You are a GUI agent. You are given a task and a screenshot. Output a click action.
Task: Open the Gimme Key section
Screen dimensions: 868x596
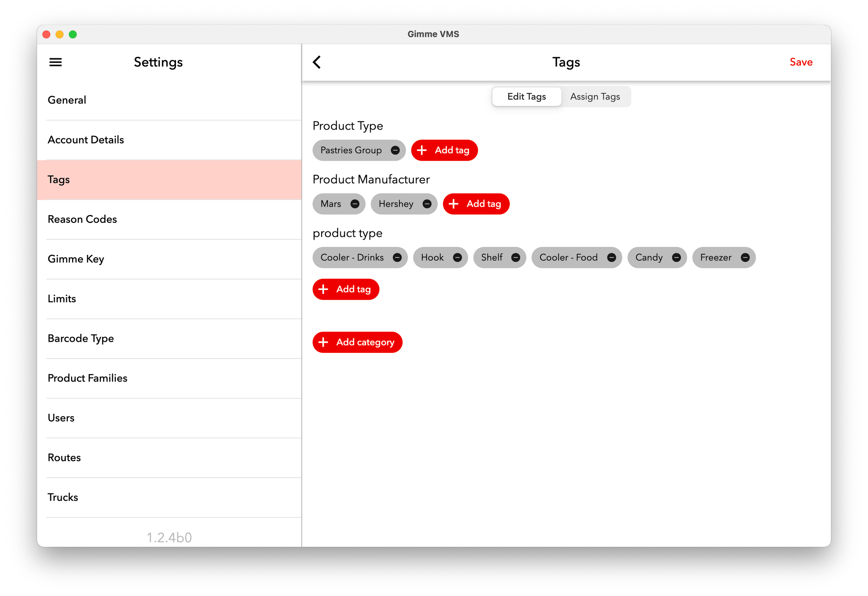coord(76,259)
